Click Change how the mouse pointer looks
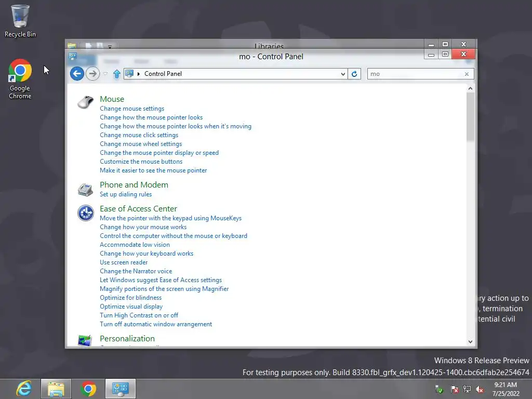 click(x=151, y=117)
